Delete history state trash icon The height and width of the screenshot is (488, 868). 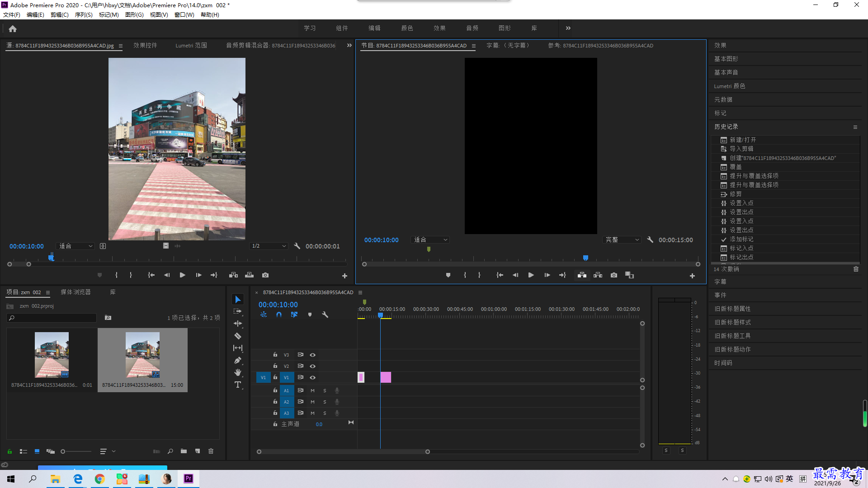pos(856,269)
